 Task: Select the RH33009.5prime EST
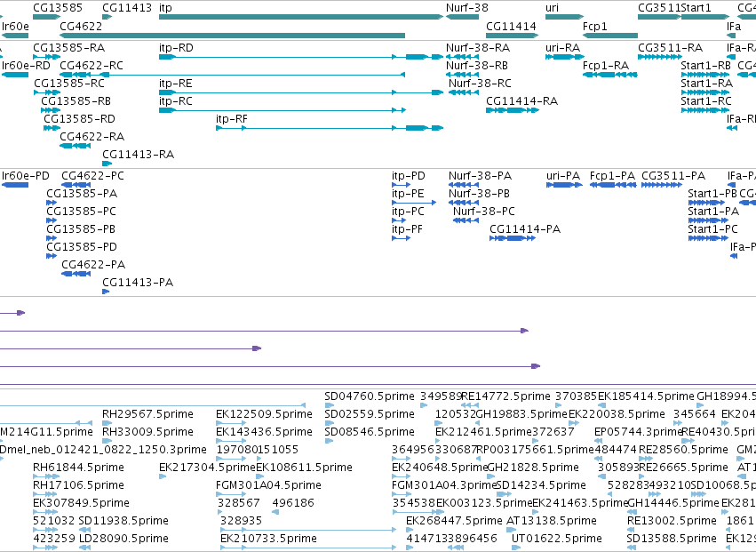coord(107,441)
